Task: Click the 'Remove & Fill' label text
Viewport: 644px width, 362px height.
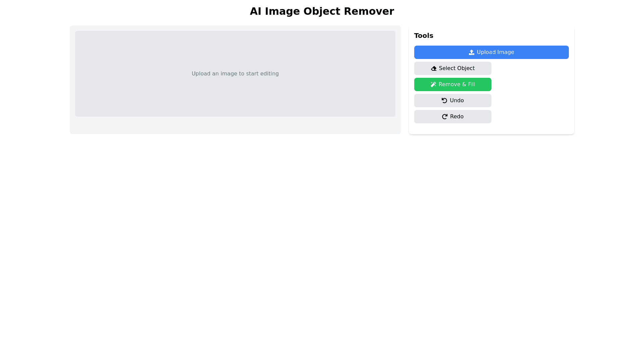Action: pos(457,84)
